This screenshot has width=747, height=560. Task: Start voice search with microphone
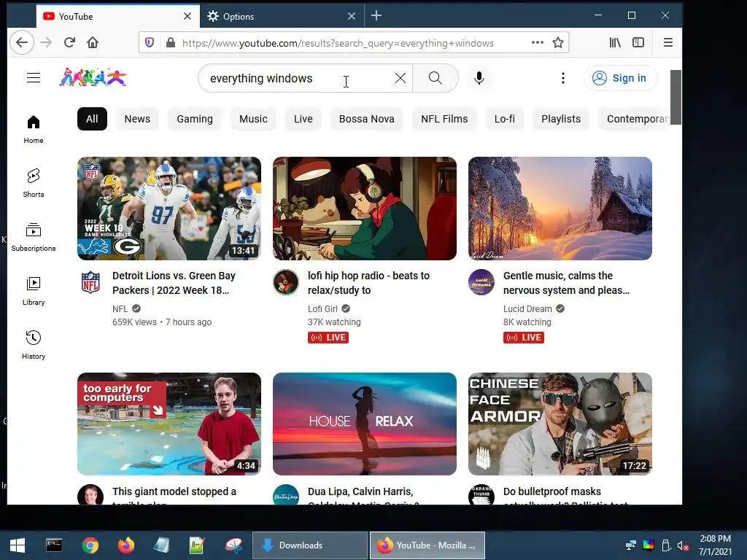(x=479, y=78)
